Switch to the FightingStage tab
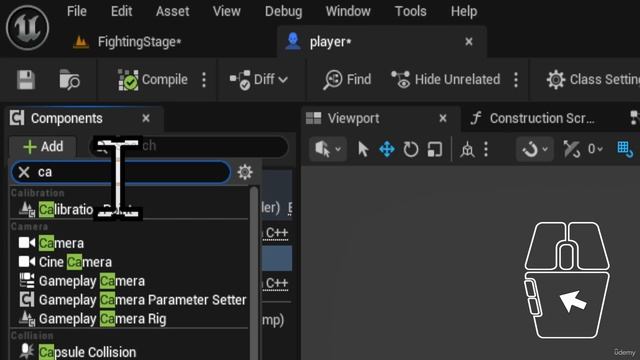The height and width of the screenshot is (360, 640). tap(127, 42)
